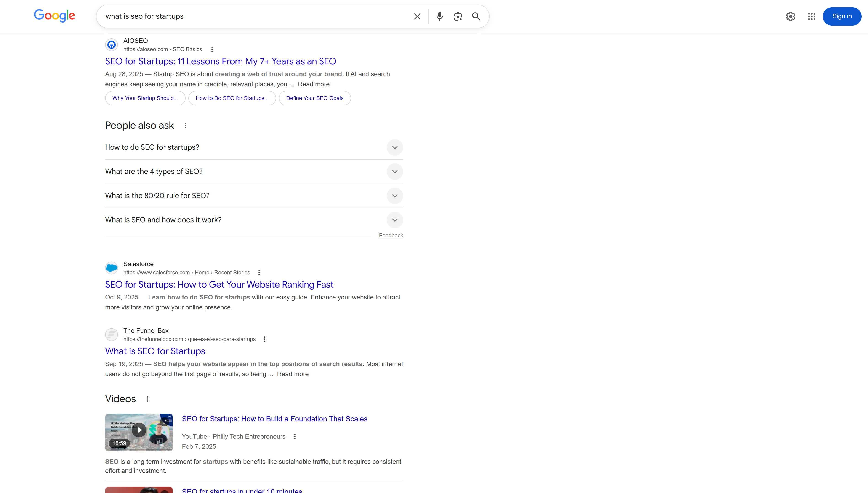Click the AIOSEO site favicon

(x=112, y=44)
